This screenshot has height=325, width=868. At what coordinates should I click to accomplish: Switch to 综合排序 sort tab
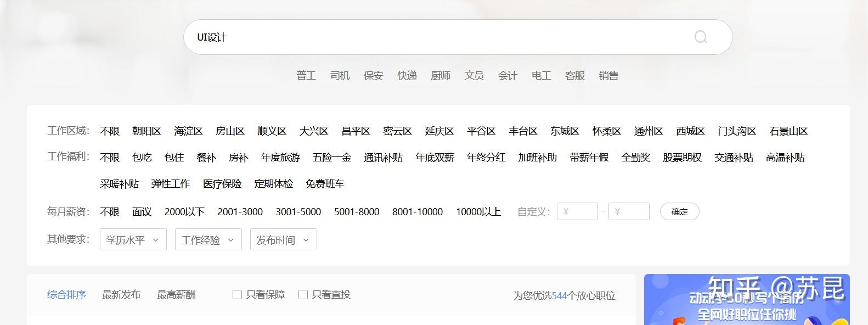coord(66,295)
